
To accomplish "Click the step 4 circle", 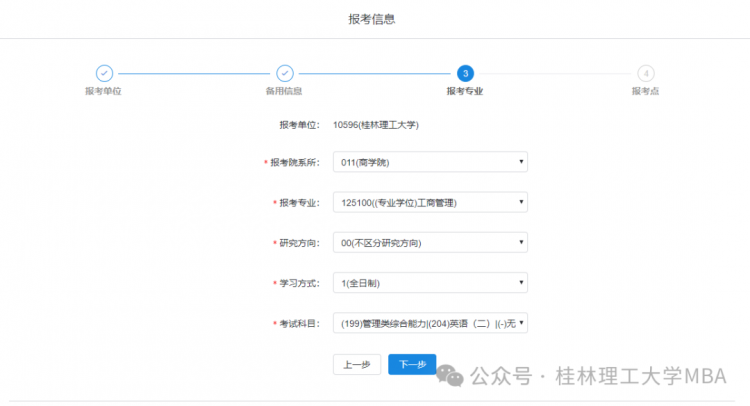I will [646, 74].
